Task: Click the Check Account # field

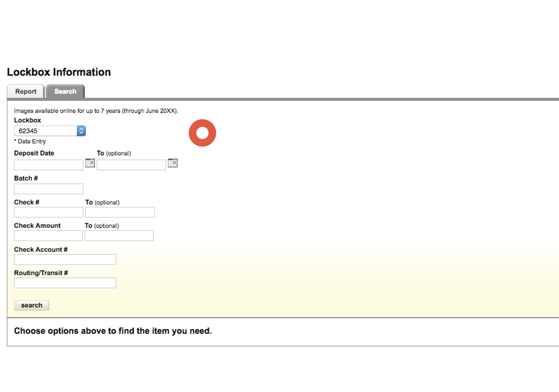Action: (x=65, y=260)
